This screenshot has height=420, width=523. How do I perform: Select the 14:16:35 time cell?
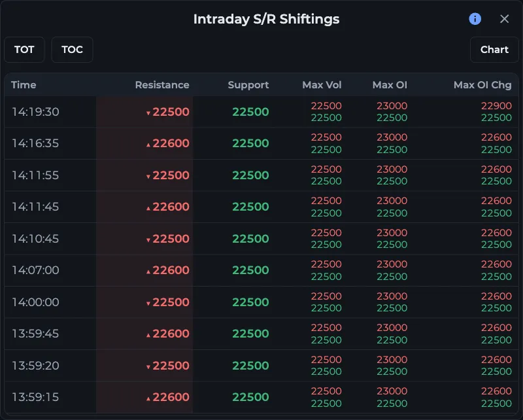[x=35, y=143]
